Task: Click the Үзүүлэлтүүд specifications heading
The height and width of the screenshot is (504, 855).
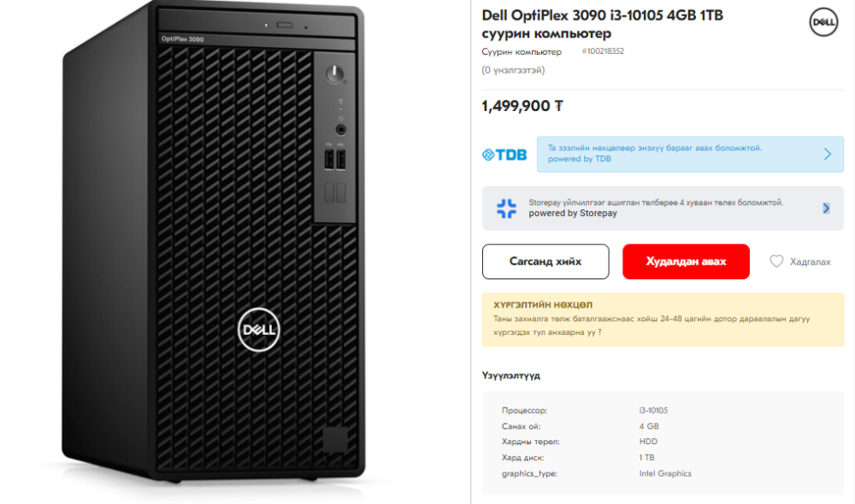Action: click(x=511, y=376)
